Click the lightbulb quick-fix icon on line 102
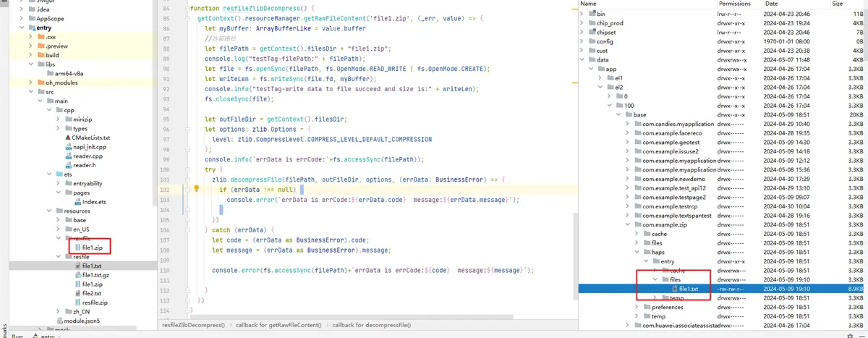 point(196,189)
